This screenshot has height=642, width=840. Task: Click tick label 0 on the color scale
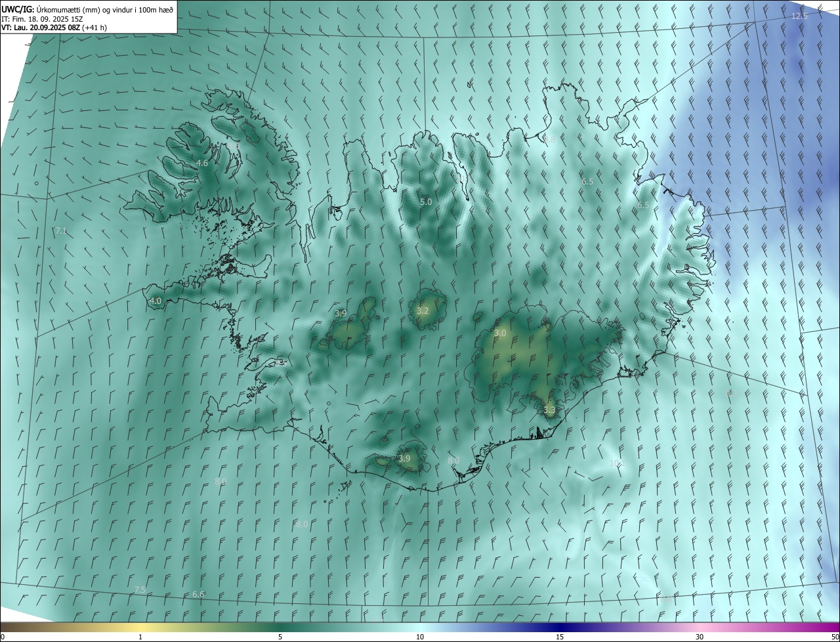click(3, 637)
